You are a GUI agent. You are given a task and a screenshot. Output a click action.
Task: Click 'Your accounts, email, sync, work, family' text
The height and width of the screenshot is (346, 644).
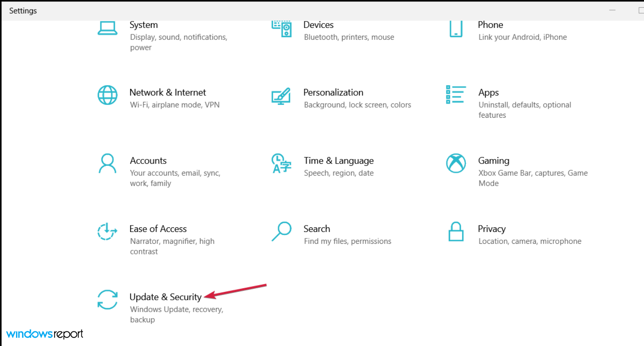coord(175,178)
